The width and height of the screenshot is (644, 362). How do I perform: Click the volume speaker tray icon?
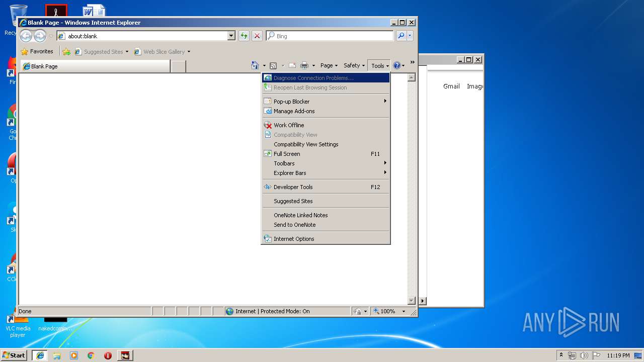click(584, 355)
